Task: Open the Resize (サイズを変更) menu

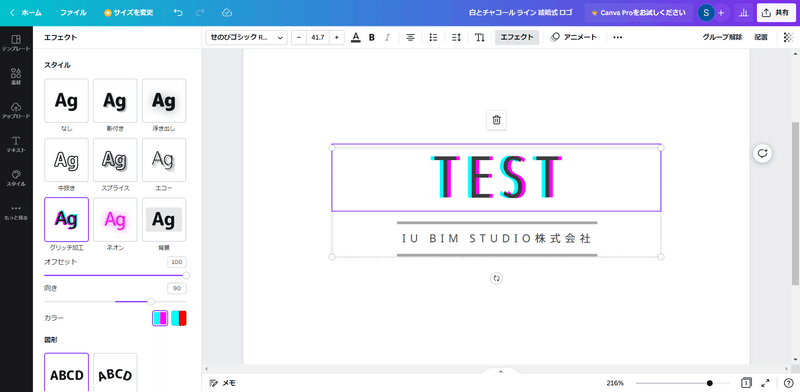Action: (x=128, y=13)
